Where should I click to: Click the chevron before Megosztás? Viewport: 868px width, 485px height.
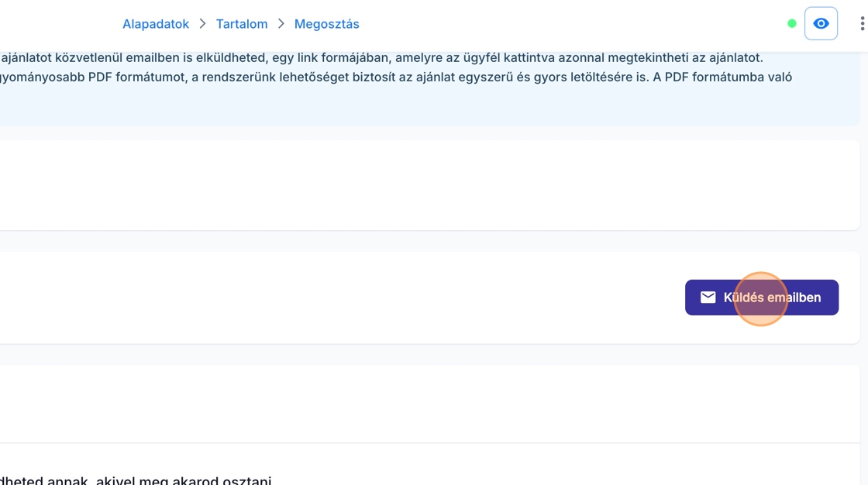281,24
